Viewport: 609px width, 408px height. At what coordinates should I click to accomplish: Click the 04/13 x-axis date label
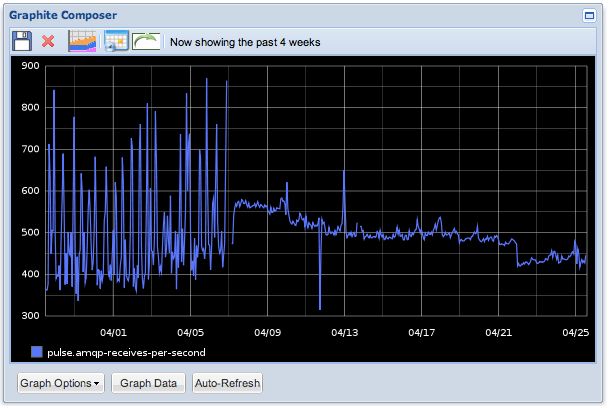(x=345, y=333)
